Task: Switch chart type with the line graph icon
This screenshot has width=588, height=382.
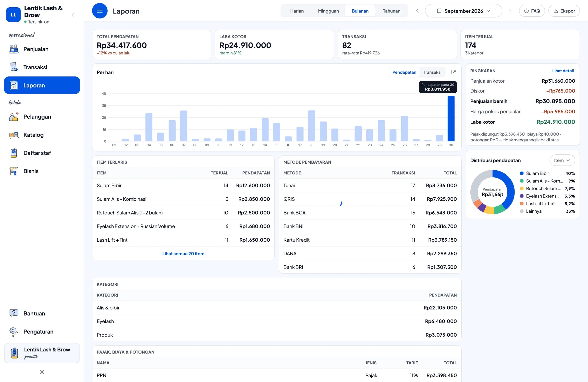Action: point(453,72)
